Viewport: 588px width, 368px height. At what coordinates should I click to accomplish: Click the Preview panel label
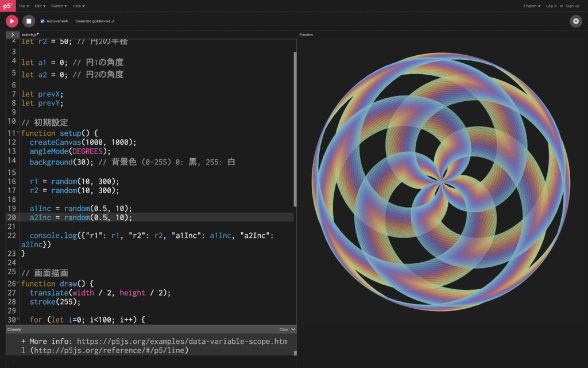tap(306, 34)
